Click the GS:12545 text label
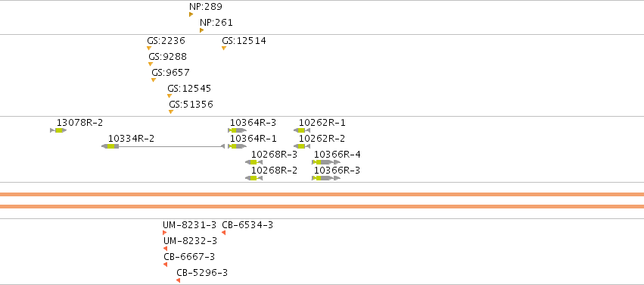 point(189,89)
